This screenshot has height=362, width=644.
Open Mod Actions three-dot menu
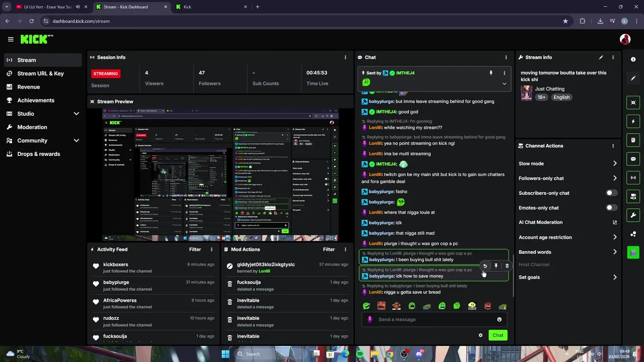[x=345, y=249]
